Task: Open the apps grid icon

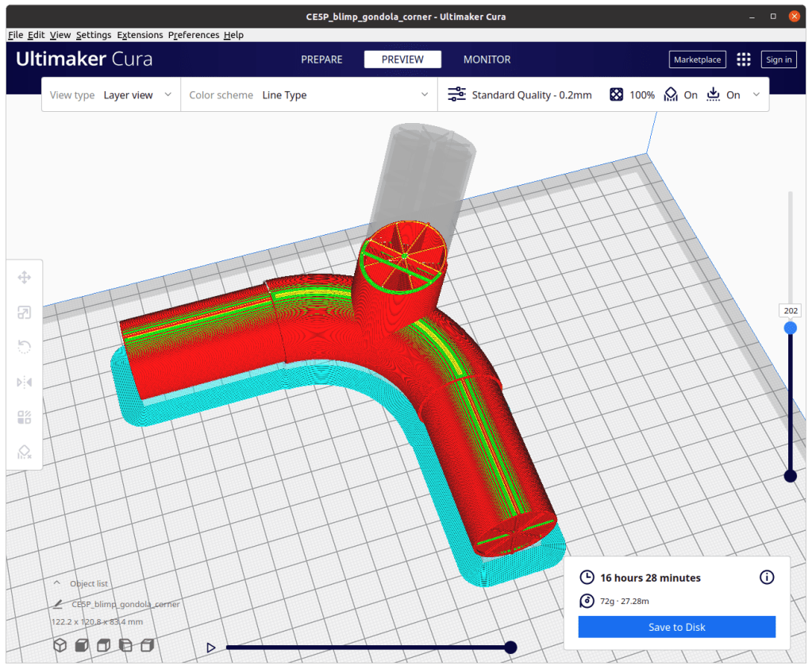Action: (743, 60)
